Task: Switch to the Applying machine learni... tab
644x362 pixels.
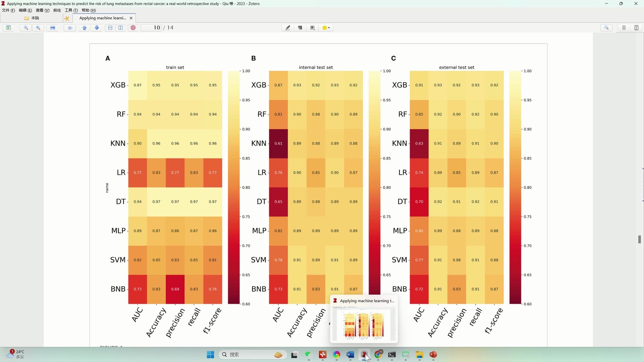Action: [103, 18]
